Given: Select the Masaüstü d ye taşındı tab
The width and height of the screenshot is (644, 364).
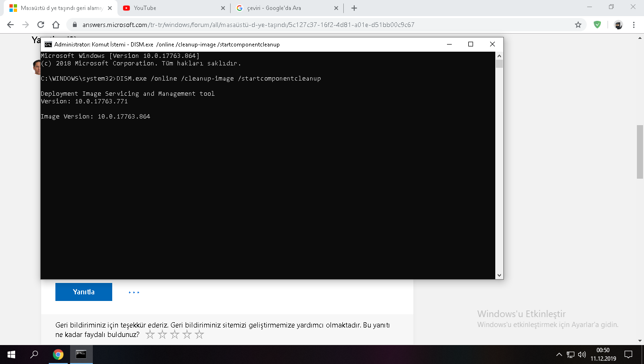Looking at the screenshot, I should (60, 8).
